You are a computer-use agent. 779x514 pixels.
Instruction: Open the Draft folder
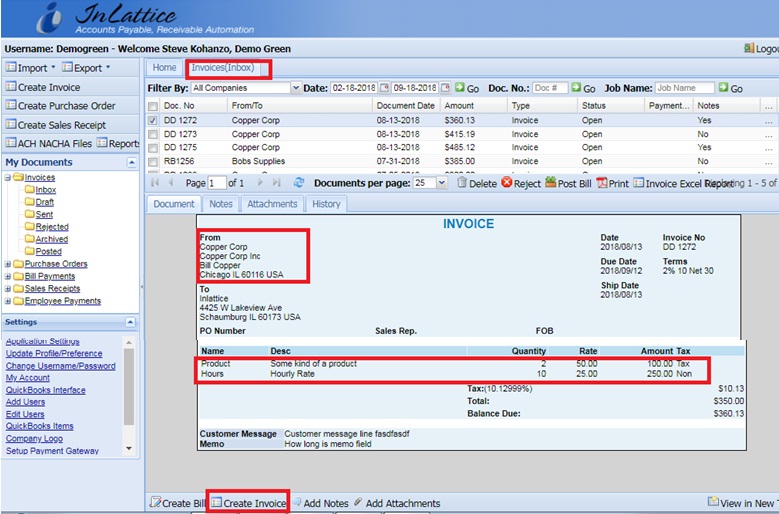pos(44,202)
